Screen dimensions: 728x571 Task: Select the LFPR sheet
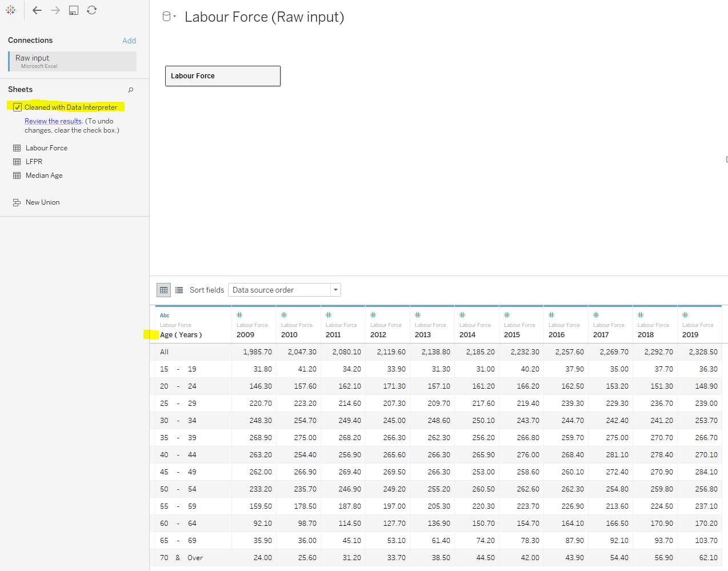click(33, 161)
